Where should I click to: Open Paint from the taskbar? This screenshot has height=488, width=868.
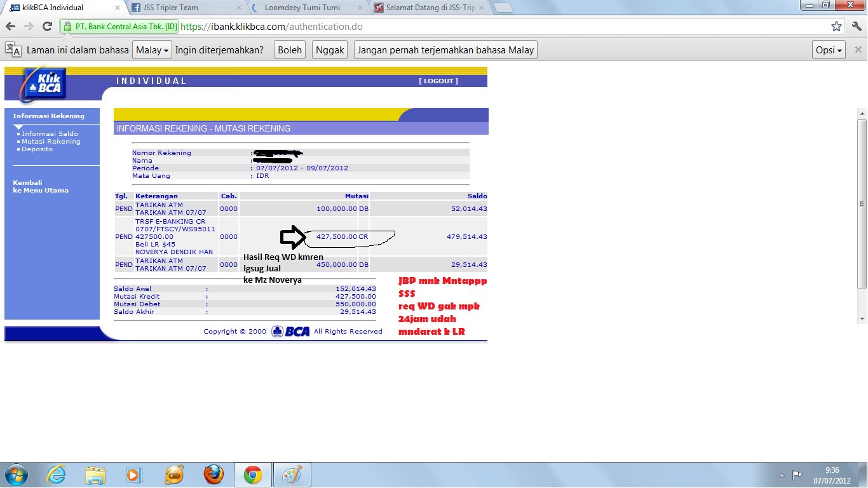[x=292, y=475]
